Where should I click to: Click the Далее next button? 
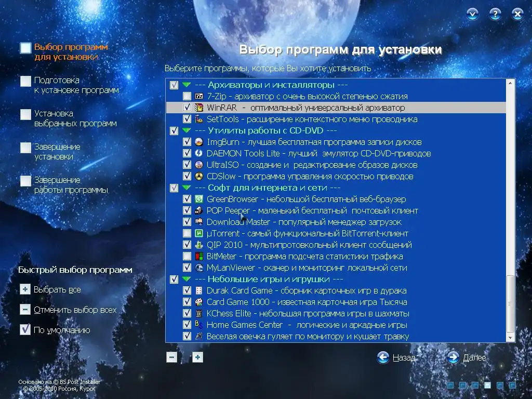coord(467,357)
